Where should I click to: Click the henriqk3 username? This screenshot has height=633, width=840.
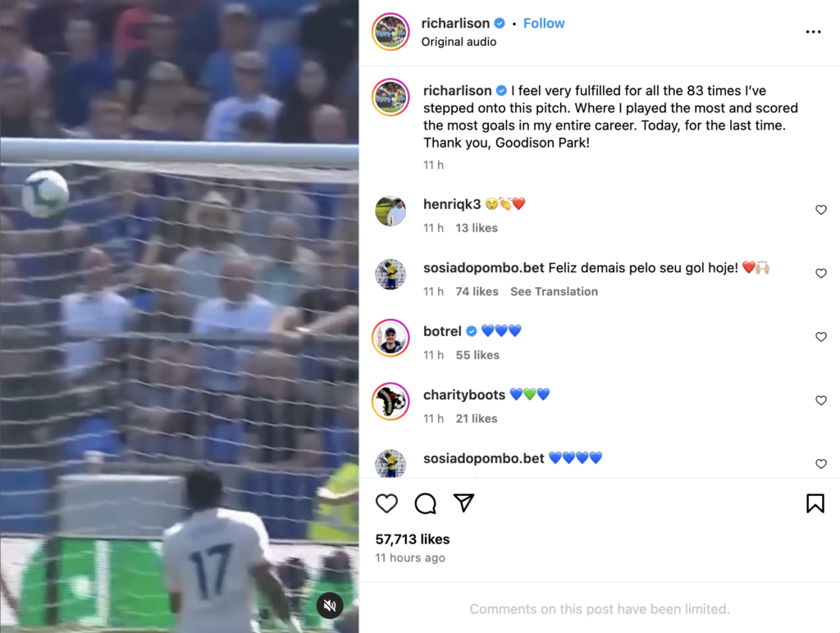click(x=452, y=204)
